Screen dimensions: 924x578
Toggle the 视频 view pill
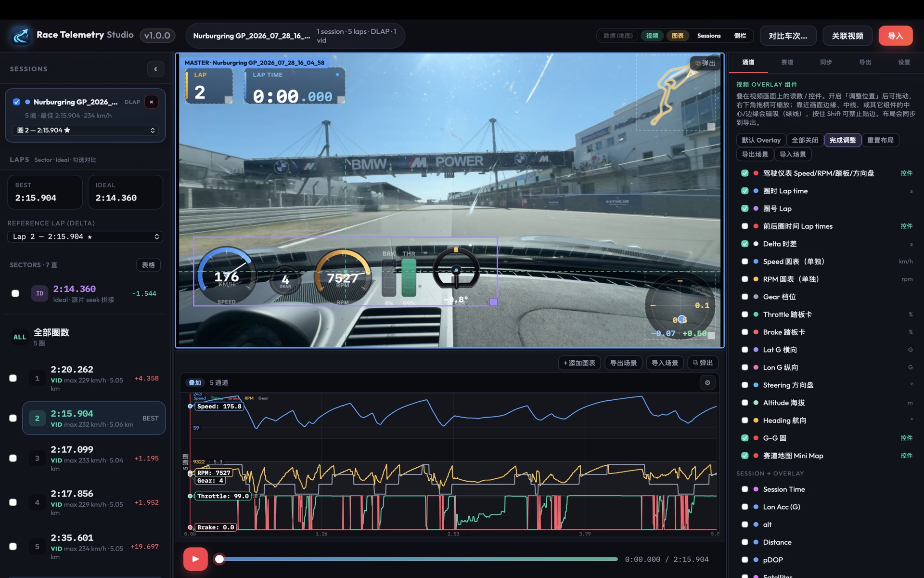[652, 36]
